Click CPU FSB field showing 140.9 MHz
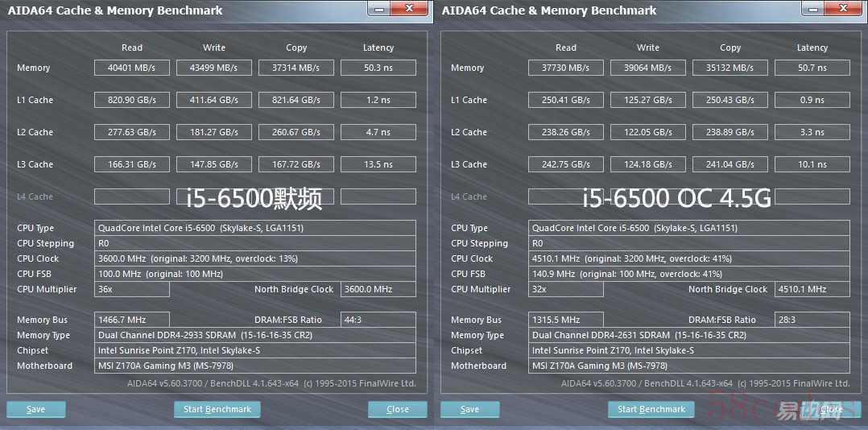 [689, 274]
